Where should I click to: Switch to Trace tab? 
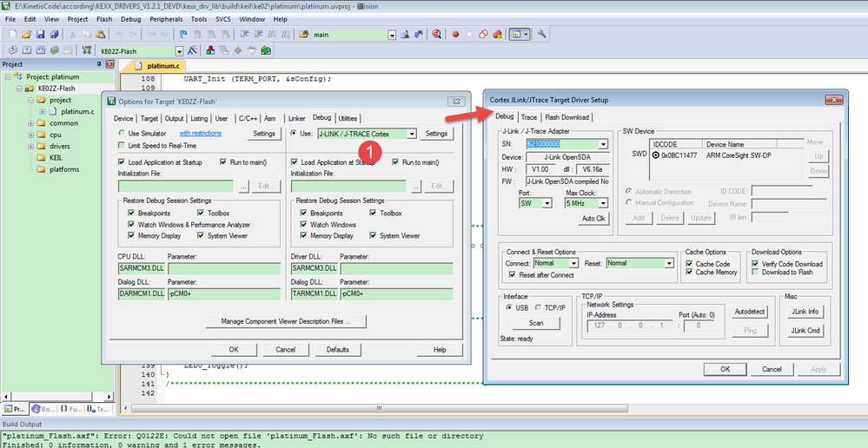coord(528,117)
